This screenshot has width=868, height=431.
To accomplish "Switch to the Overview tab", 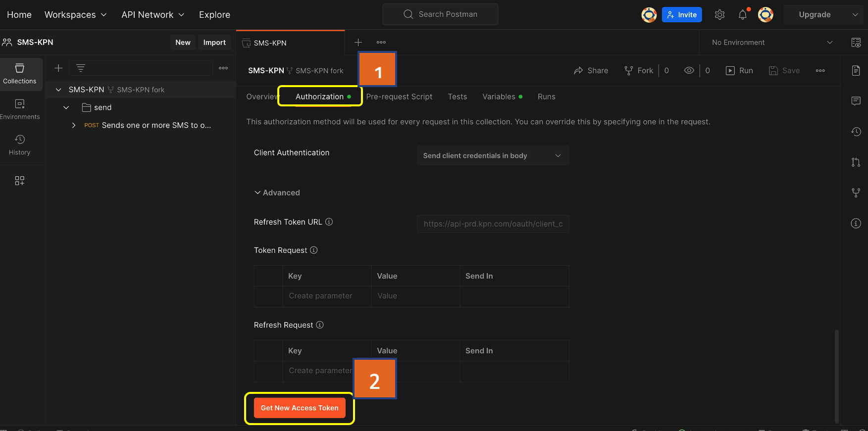I will tap(262, 96).
